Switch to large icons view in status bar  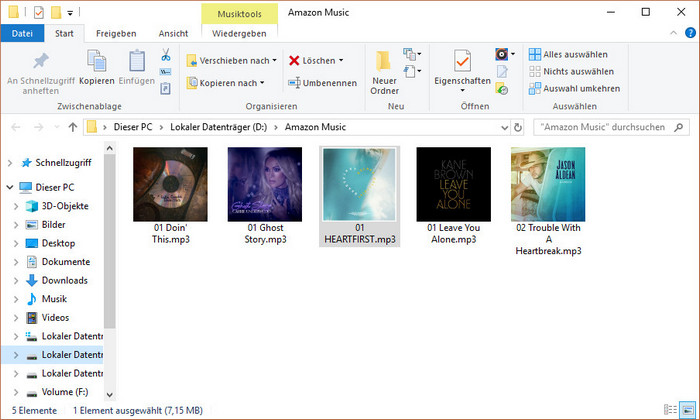(x=687, y=409)
